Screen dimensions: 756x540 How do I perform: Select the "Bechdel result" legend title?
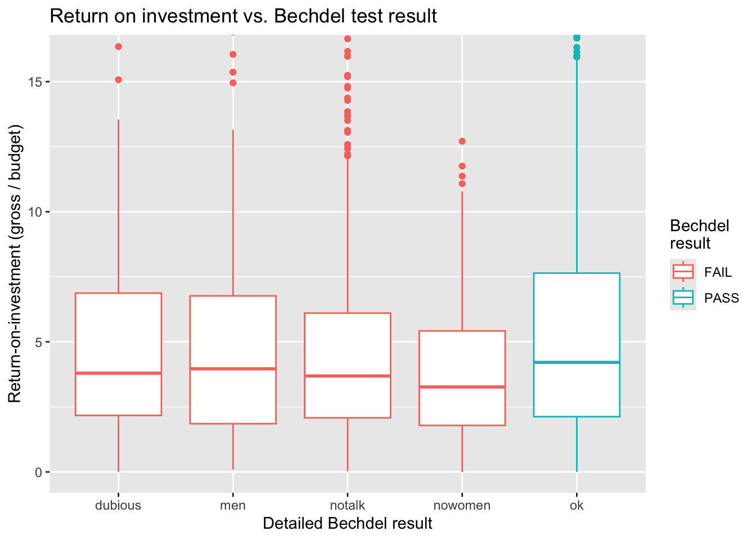coord(699,234)
